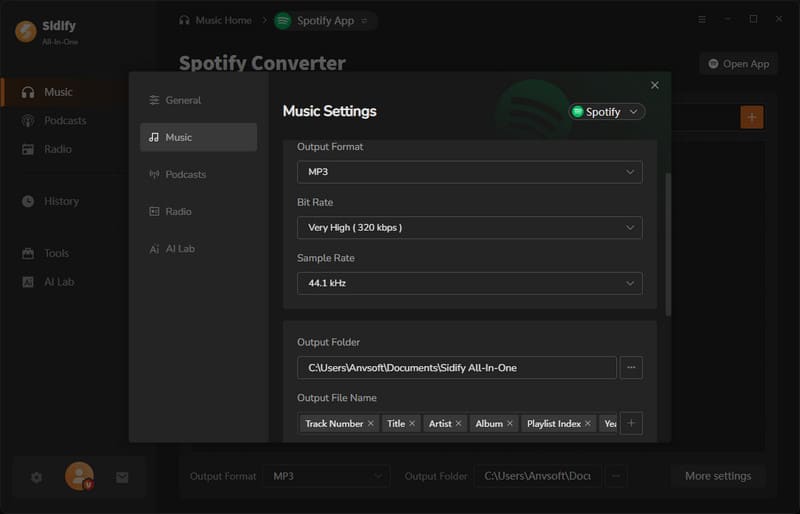Click the sidebar Tools toolbox icon
The height and width of the screenshot is (514, 800).
[x=28, y=254]
